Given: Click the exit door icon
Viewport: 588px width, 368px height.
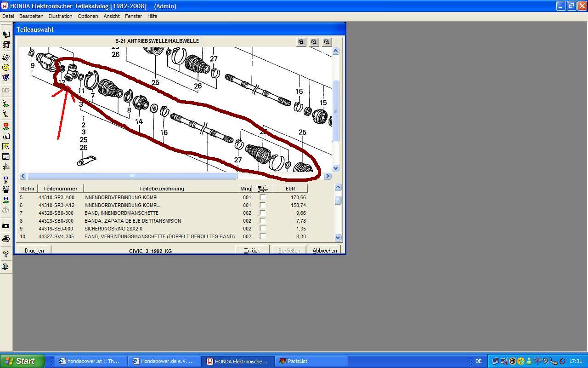Looking at the screenshot, I should click(6, 266).
